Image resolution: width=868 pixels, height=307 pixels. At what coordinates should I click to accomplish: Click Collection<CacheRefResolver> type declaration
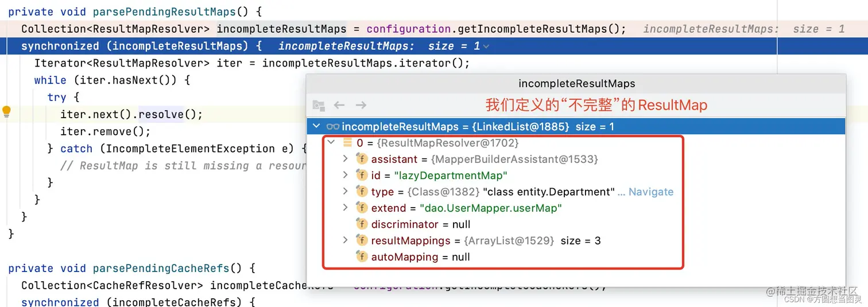[113, 285]
